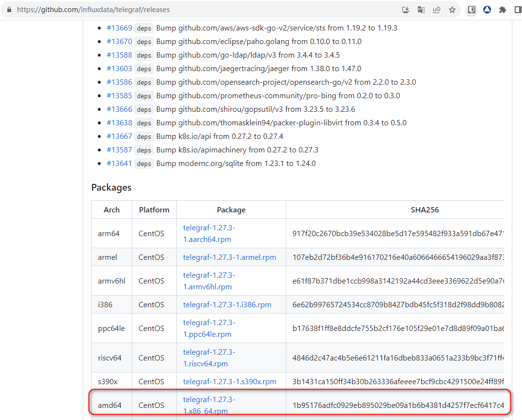
Task: Open pull request #13587
Action: pos(119,150)
